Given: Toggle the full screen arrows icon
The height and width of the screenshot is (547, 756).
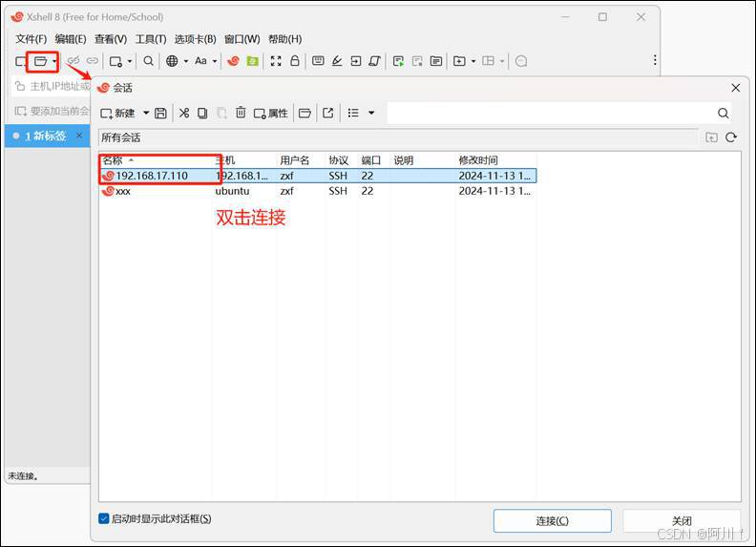Looking at the screenshot, I should tap(276, 61).
